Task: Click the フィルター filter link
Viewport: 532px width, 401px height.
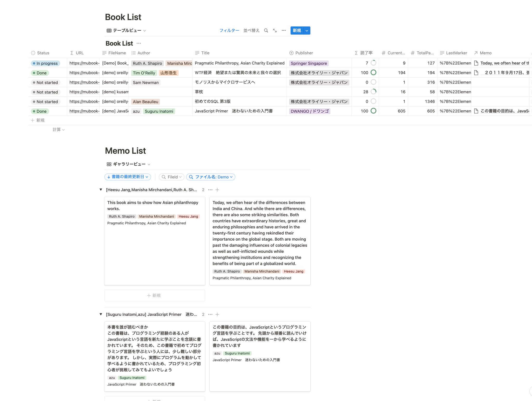Action: 229,30
